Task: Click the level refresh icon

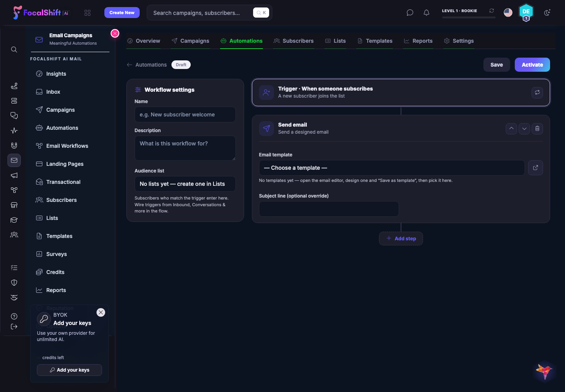Action: (492, 11)
